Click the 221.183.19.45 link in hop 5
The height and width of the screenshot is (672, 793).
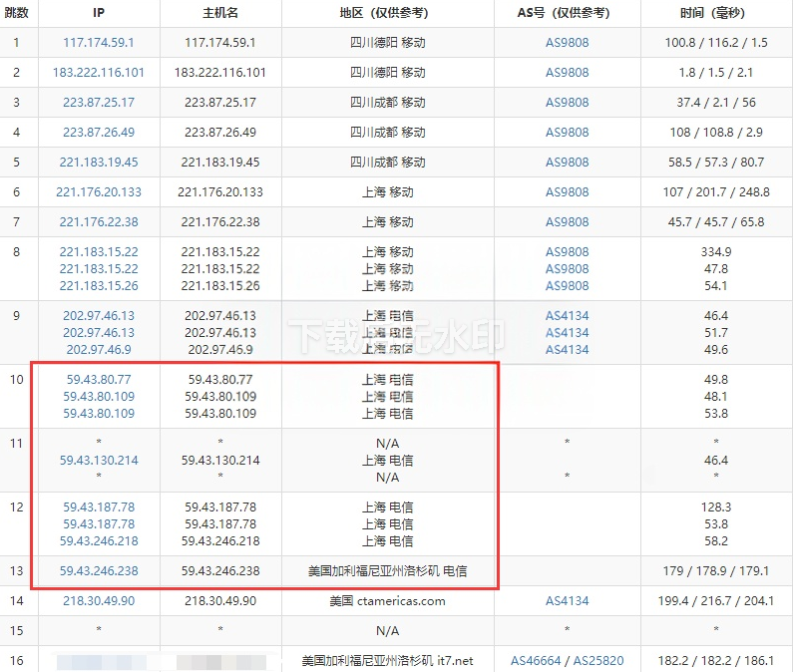(x=98, y=163)
